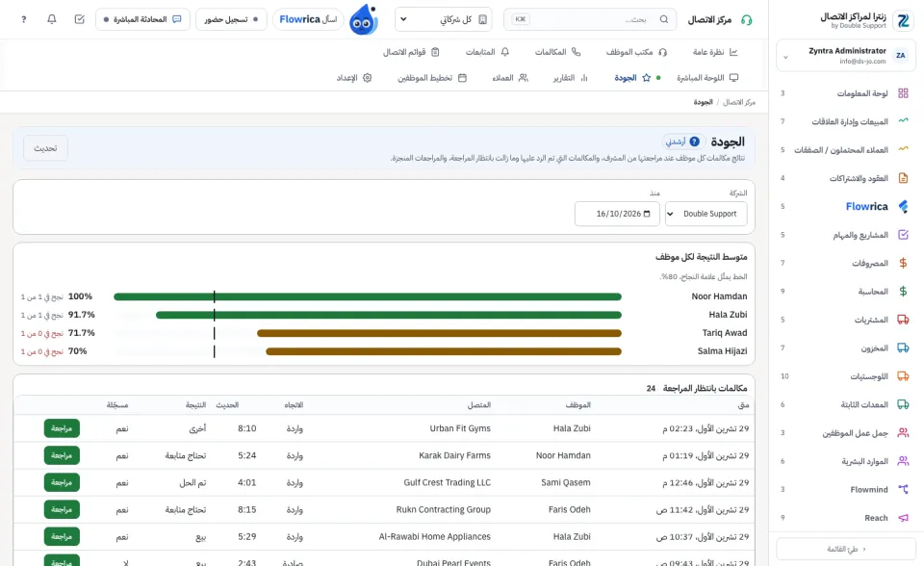The image size is (924, 566).
Task: Collapse sidebar with طي القائمة
Action: [x=846, y=549]
